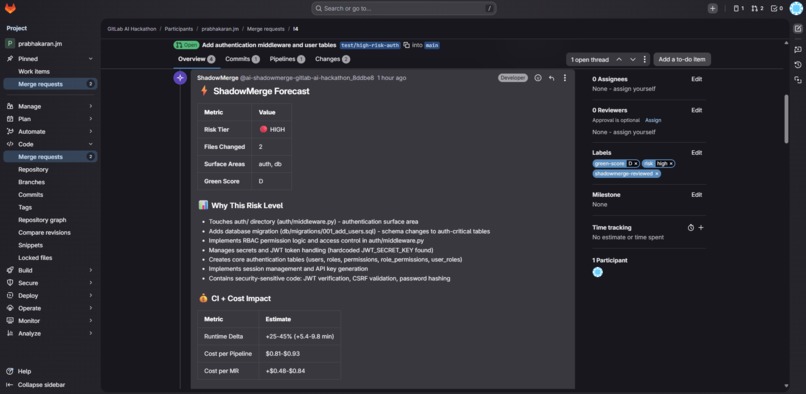This screenshot has height=394, width=806.
Task: Switch to the Overview tab
Action: [196, 59]
